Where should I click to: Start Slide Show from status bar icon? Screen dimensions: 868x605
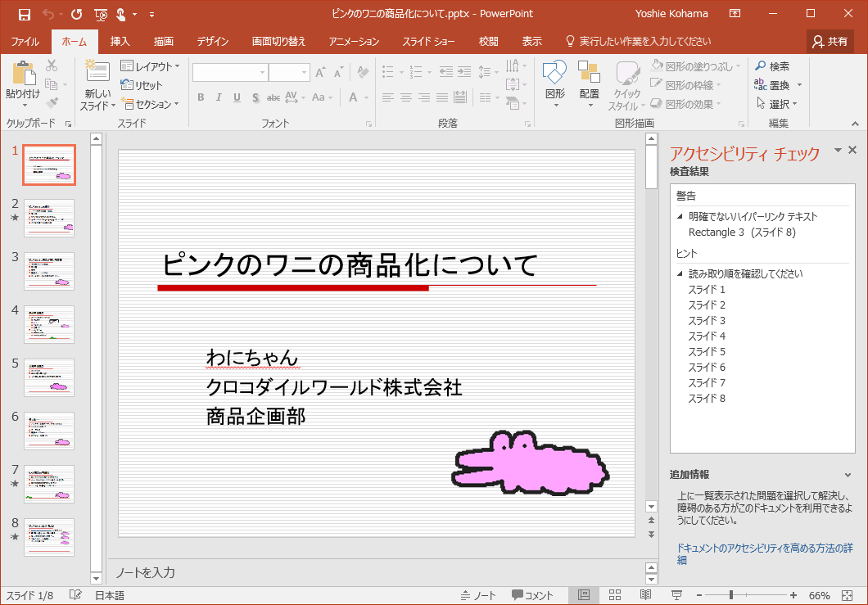point(676,595)
